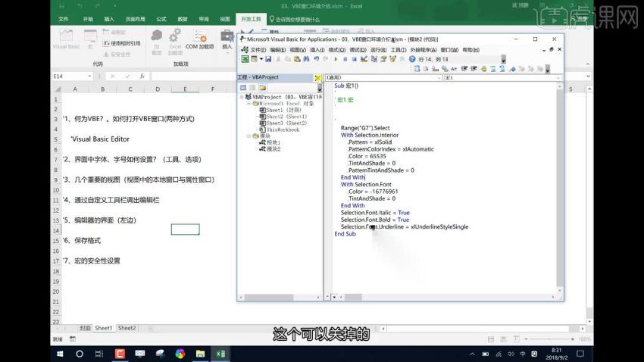Open the Name Box dropdown next to E14
Image resolution: width=644 pixels, height=362 pixels.
(x=89, y=76)
